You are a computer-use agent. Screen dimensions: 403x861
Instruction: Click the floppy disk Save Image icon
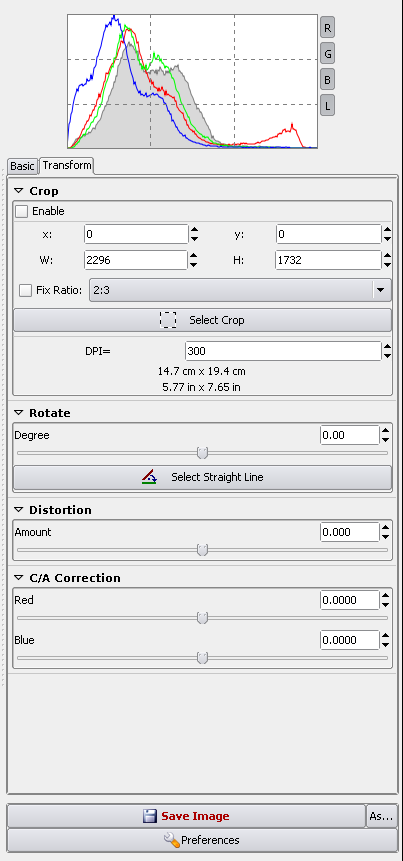(150, 816)
